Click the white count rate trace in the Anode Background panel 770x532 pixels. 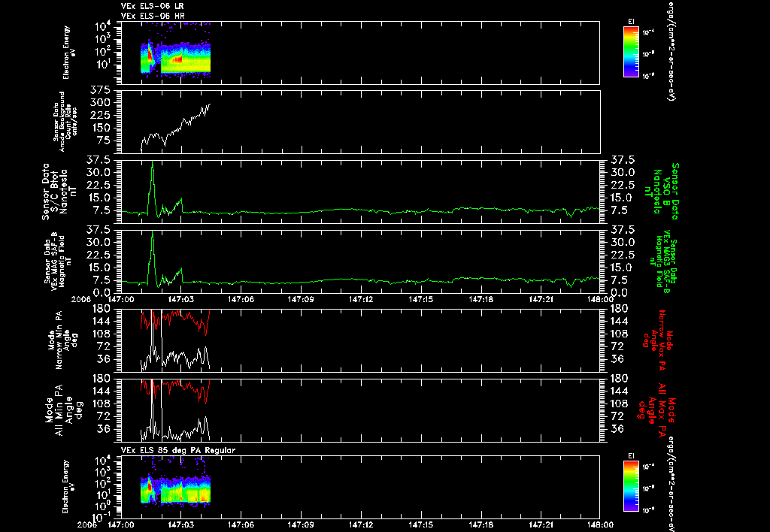tap(177, 128)
